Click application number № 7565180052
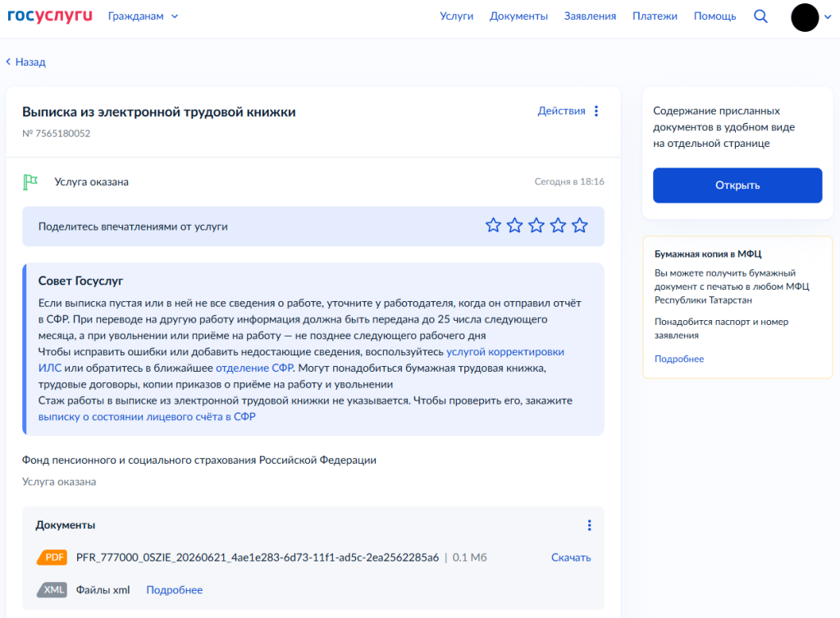Image resolution: width=840 pixels, height=618 pixels. [57, 134]
